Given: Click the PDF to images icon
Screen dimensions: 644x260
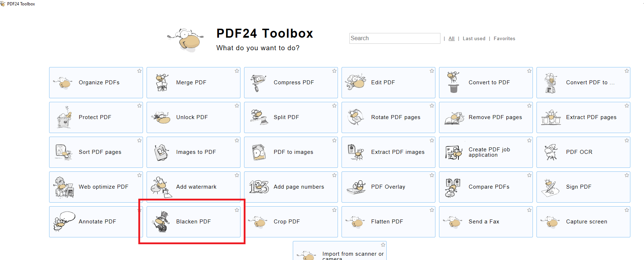Looking at the screenshot, I should click(259, 152).
